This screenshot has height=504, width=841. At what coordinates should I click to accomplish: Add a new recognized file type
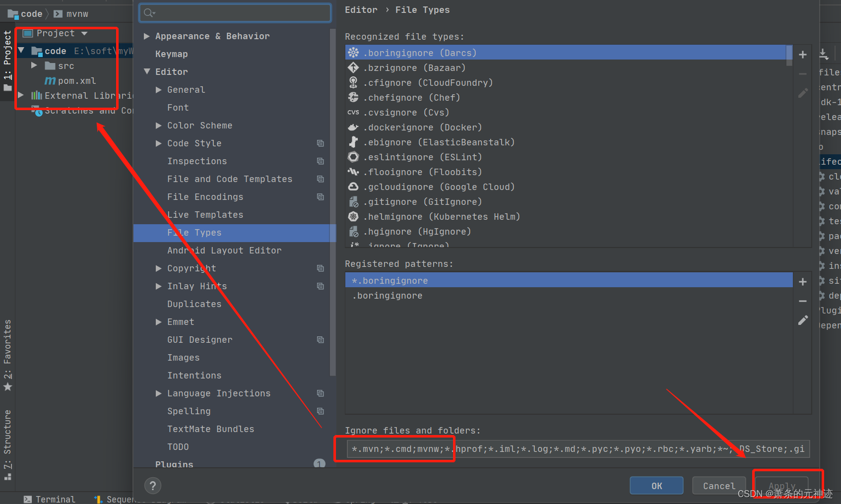coord(802,55)
